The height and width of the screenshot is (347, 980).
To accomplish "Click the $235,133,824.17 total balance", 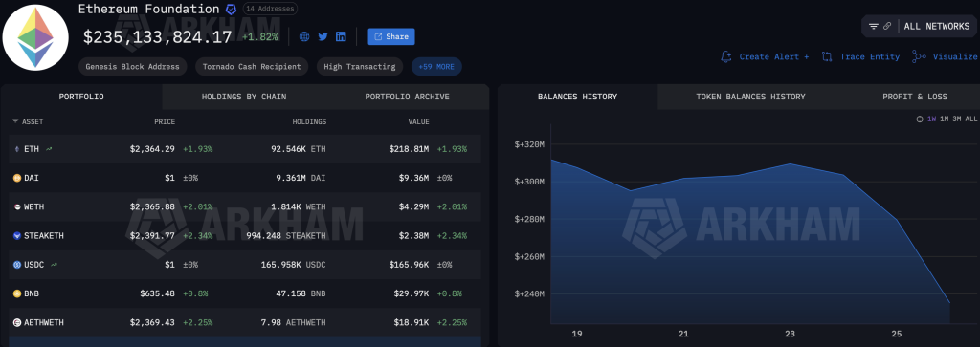I will click(x=158, y=37).
